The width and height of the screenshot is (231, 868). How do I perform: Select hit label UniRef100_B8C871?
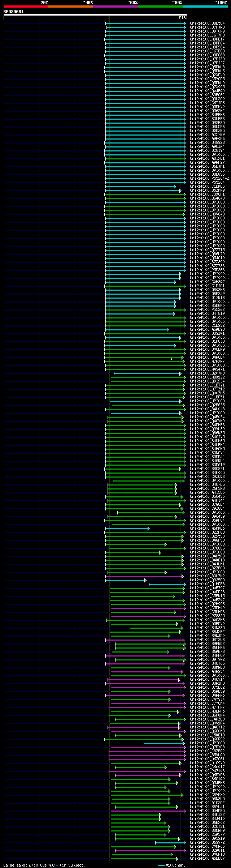pyautogui.click(x=207, y=469)
